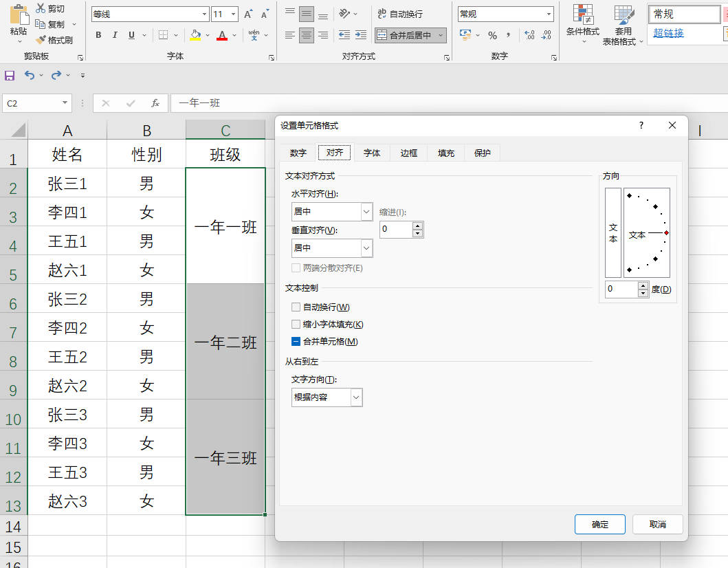Click the 度 rotation degrees input field
Image resolution: width=728 pixels, height=568 pixels.
click(x=621, y=289)
